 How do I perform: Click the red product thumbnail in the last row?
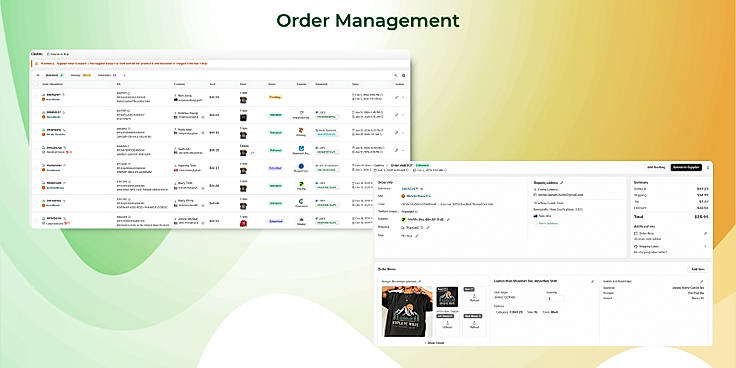tap(243, 223)
